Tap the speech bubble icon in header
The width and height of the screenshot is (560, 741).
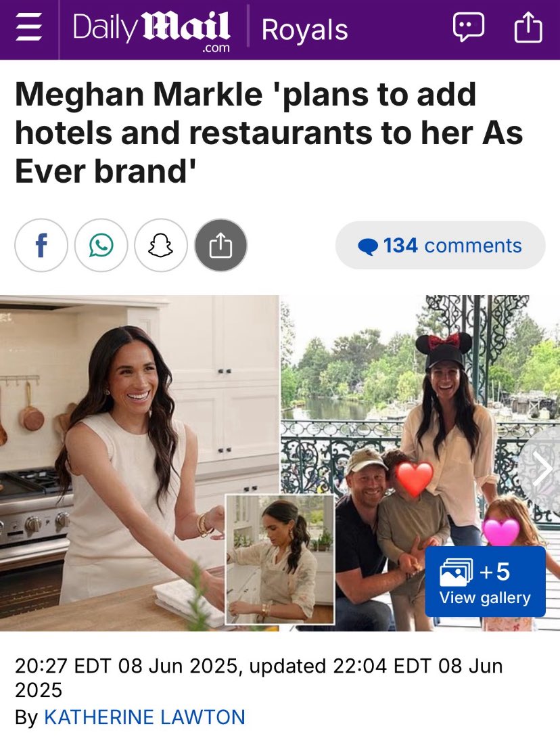[x=469, y=28]
